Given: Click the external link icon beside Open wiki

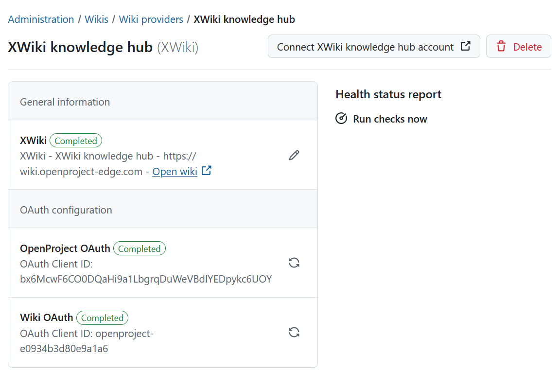Looking at the screenshot, I should (207, 170).
